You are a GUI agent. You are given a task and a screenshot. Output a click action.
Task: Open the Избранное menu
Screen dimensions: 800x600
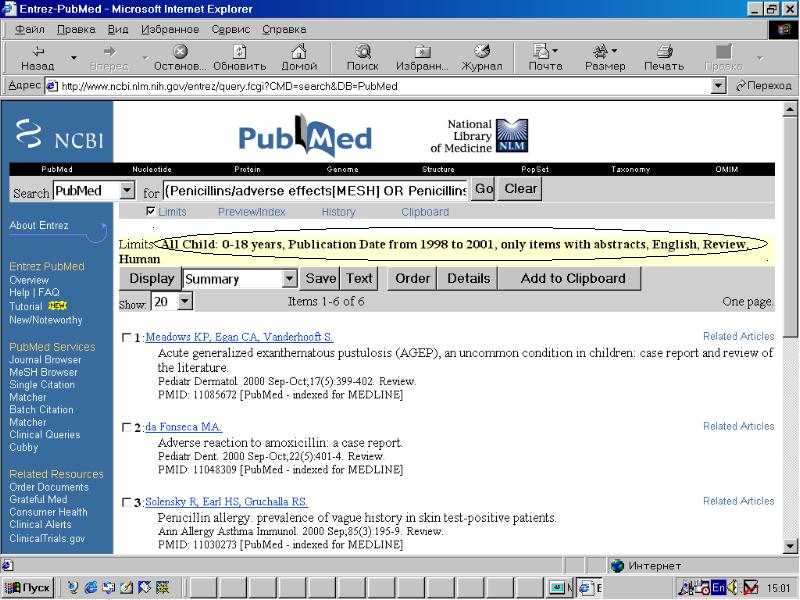(170, 30)
